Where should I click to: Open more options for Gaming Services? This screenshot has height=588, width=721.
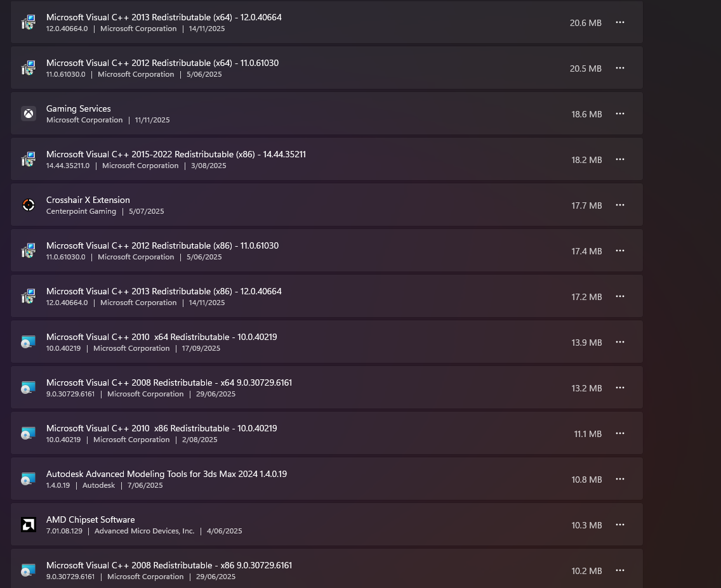[620, 114]
